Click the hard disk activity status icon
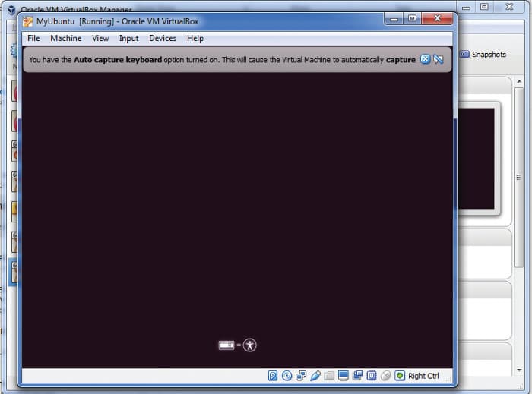The width and height of the screenshot is (532, 394). [273, 376]
